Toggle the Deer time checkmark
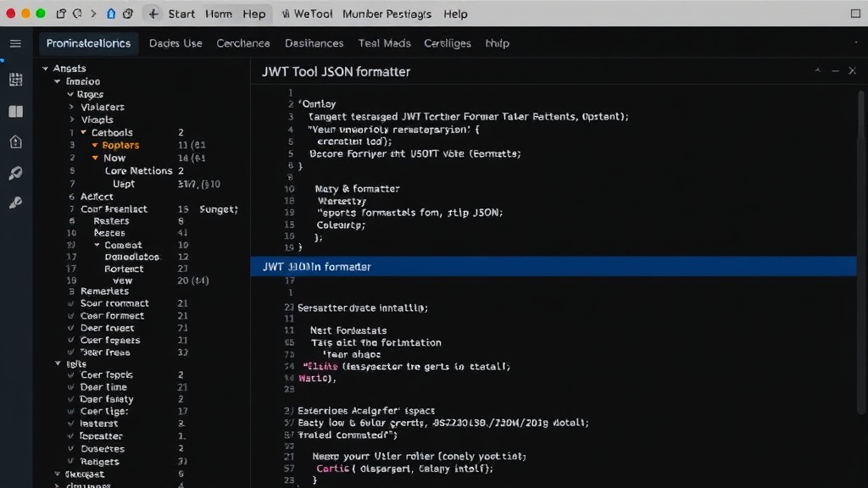The width and height of the screenshot is (868, 488). click(71, 387)
